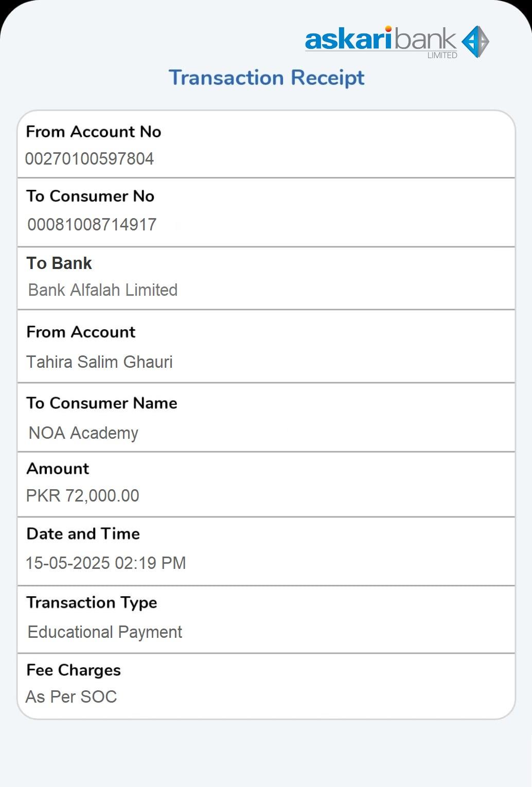Select the To Bank label
The height and width of the screenshot is (787, 532).
tap(59, 263)
